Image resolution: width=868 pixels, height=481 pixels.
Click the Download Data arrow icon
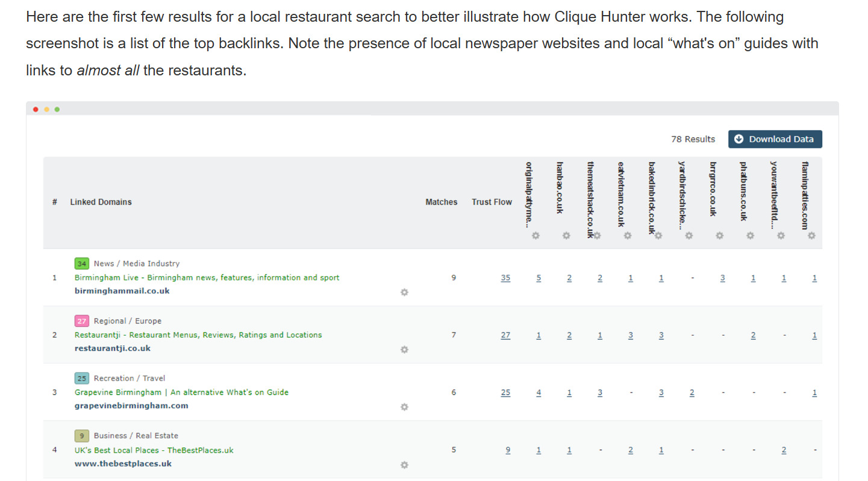(739, 139)
